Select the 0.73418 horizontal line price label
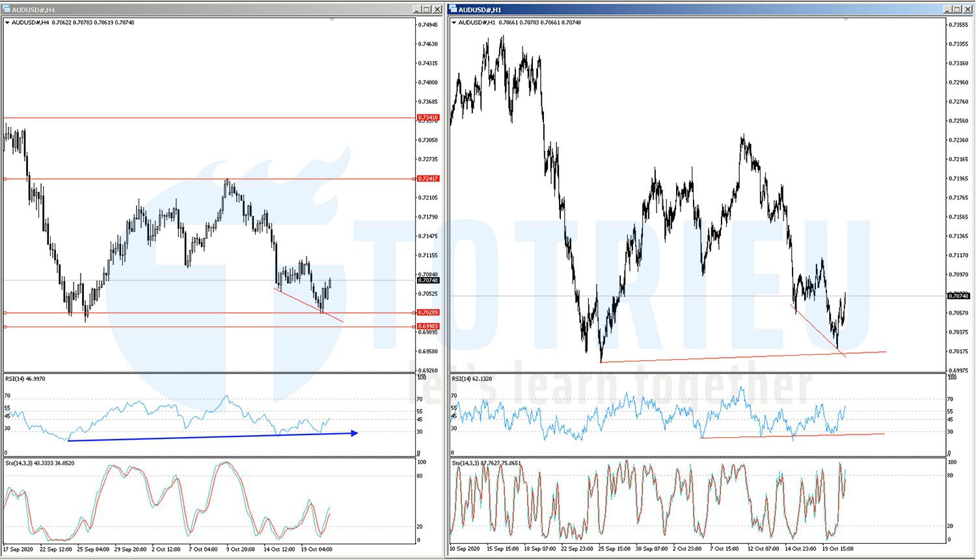 tap(428, 118)
